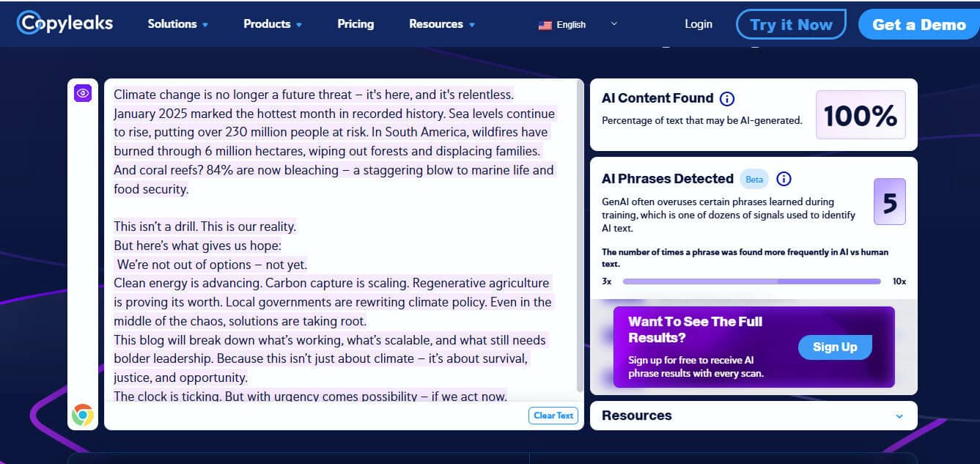This screenshot has height=464, width=980.
Task: Open the Resources menu in the navbar
Action: [x=442, y=24]
